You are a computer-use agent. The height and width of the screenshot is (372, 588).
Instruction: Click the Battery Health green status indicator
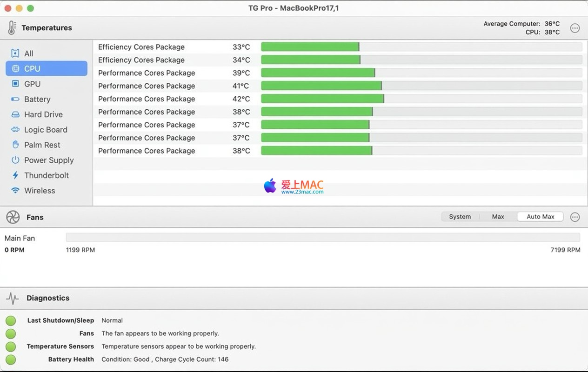pyautogui.click(x=11, y=359)
